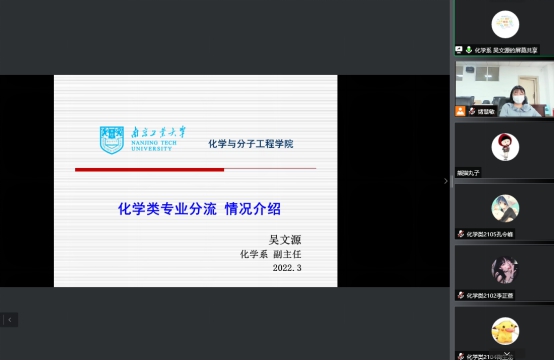
Task: Select the red-hat cartoon avatar tile
Action: coord(505,147)
